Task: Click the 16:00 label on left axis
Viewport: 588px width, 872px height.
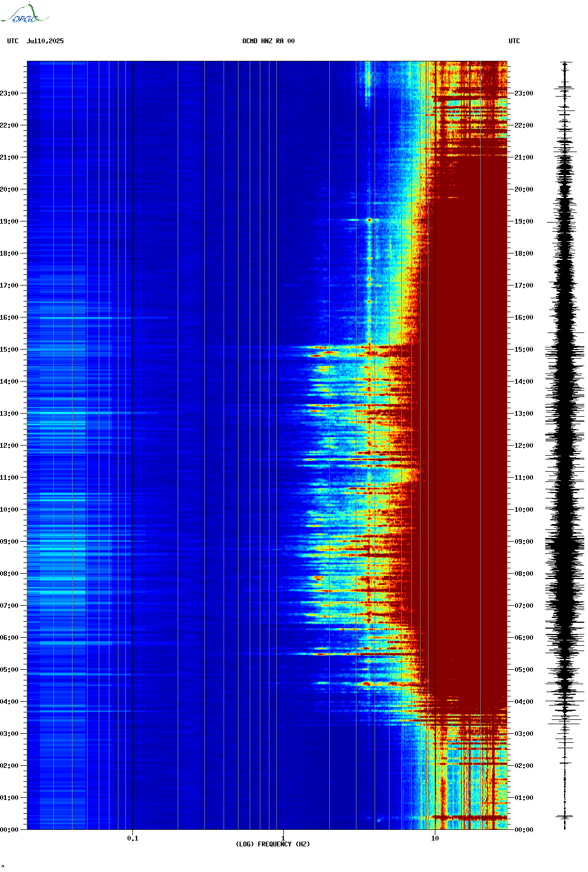Action: (x=9, y=318)
